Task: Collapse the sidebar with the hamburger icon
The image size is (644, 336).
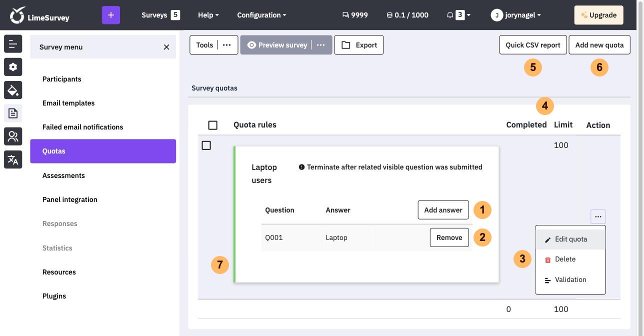Action: point(13,44)
